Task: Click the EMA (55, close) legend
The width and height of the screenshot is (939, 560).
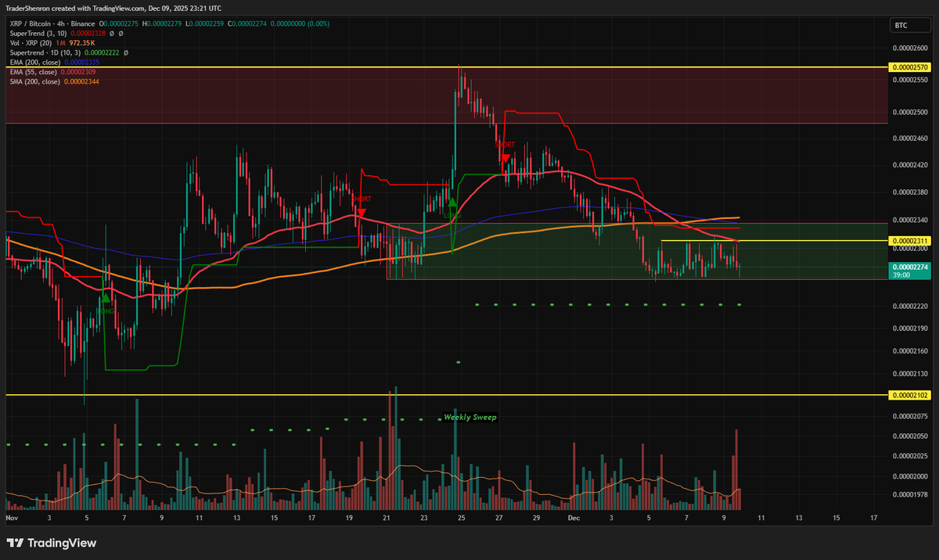Action: coord(33,71)
